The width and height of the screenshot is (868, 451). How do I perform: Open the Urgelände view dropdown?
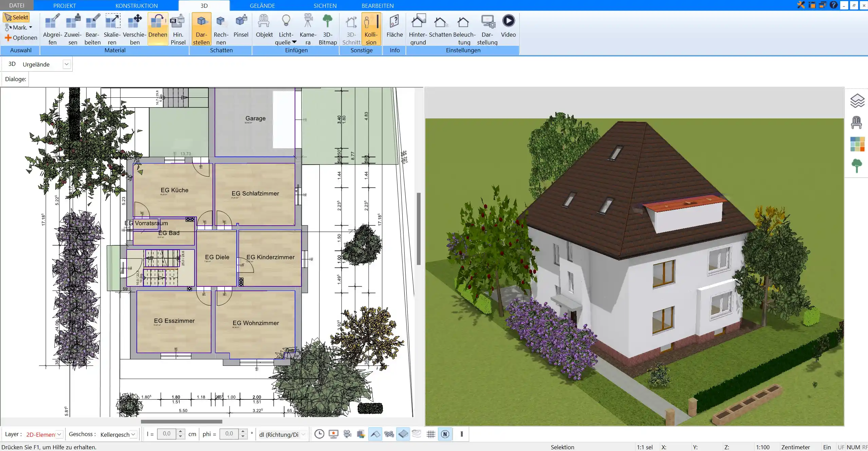(67, 64)
